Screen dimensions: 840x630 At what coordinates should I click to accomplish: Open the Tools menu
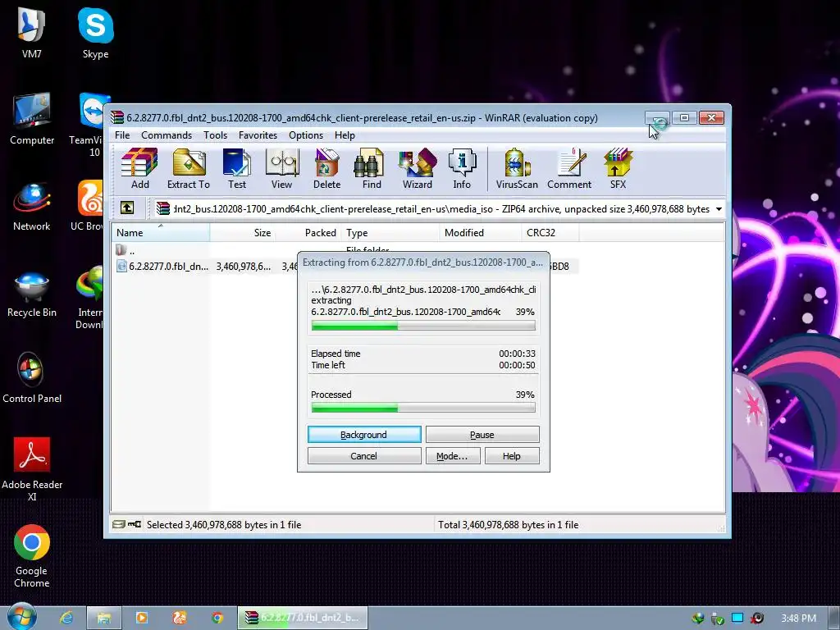(216, 135)
